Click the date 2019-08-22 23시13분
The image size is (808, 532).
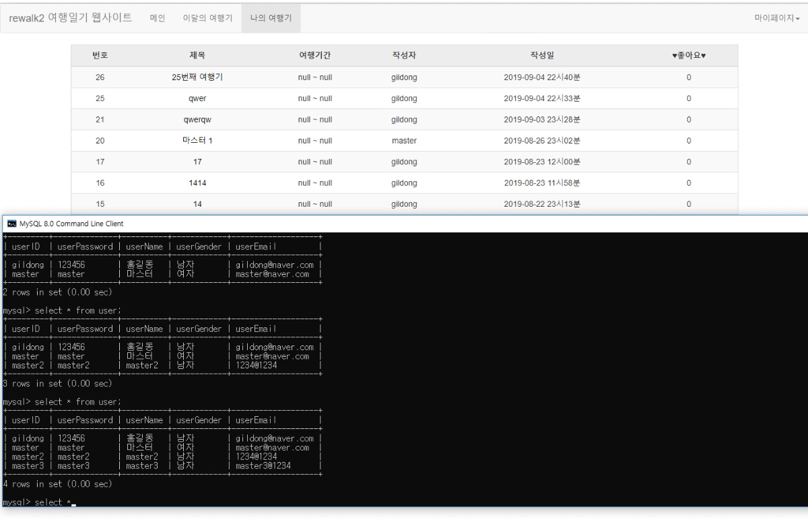click(542, 203)
